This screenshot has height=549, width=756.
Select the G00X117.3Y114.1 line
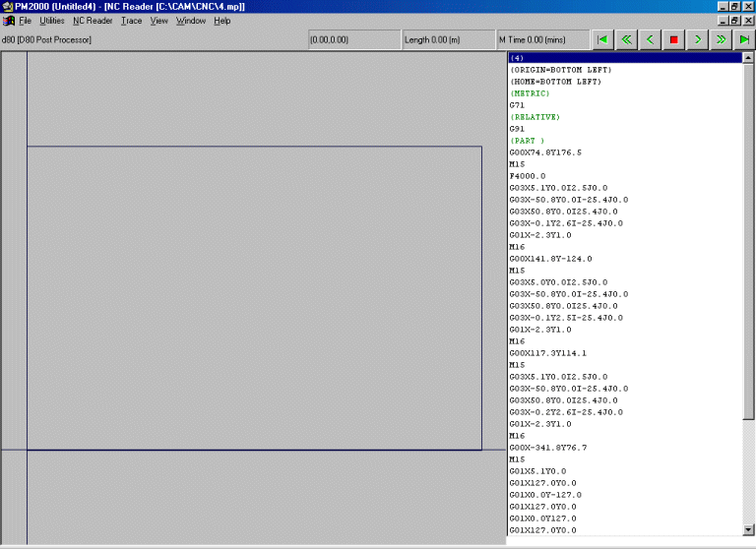point(625,353)
